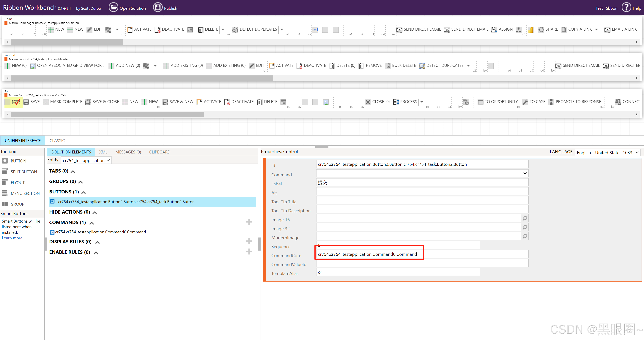Click the Learn more link in Smart Buttons
This screenshot has width=644, height=340.
(13, 238)
